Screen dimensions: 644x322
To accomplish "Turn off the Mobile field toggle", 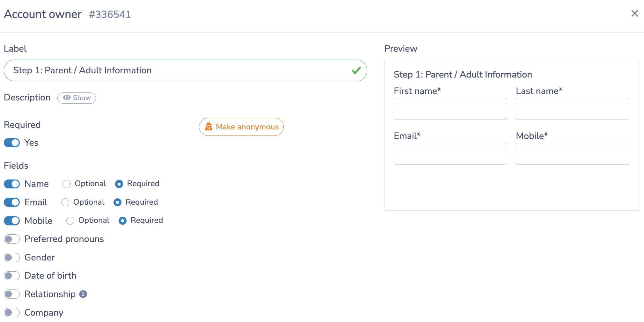I will point(12,221).
